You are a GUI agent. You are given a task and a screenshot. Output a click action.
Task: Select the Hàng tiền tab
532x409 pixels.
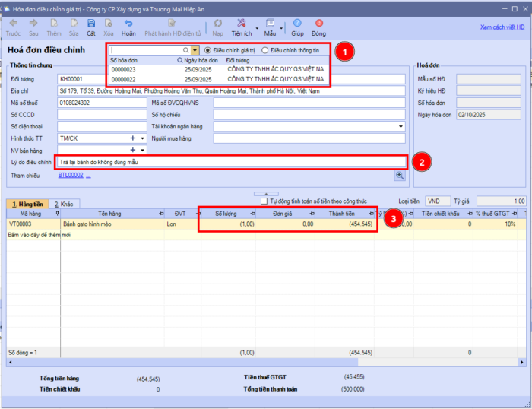26,204
